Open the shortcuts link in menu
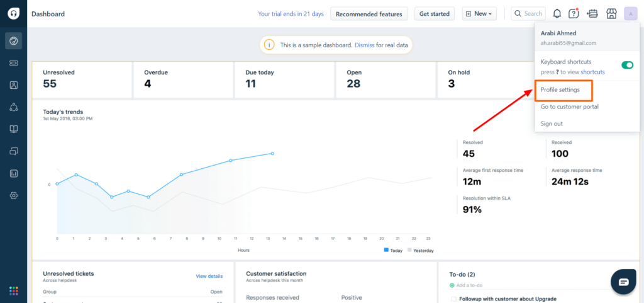 [592, 72]
